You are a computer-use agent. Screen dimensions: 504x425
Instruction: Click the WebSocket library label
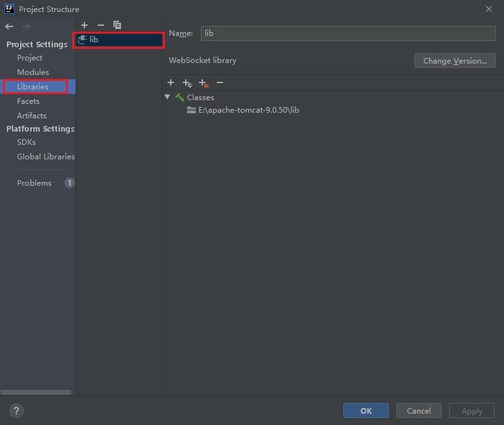pyautogui.click(x=202, y=60)
